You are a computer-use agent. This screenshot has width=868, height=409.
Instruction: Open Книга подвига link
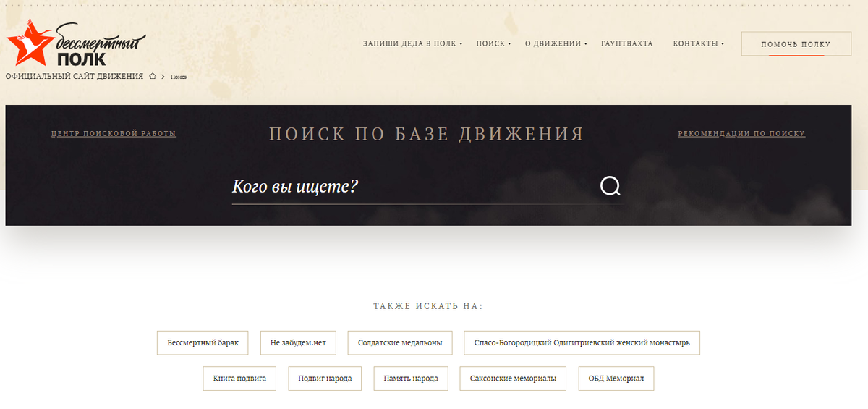pyautogui.click(x=239, y=379)
